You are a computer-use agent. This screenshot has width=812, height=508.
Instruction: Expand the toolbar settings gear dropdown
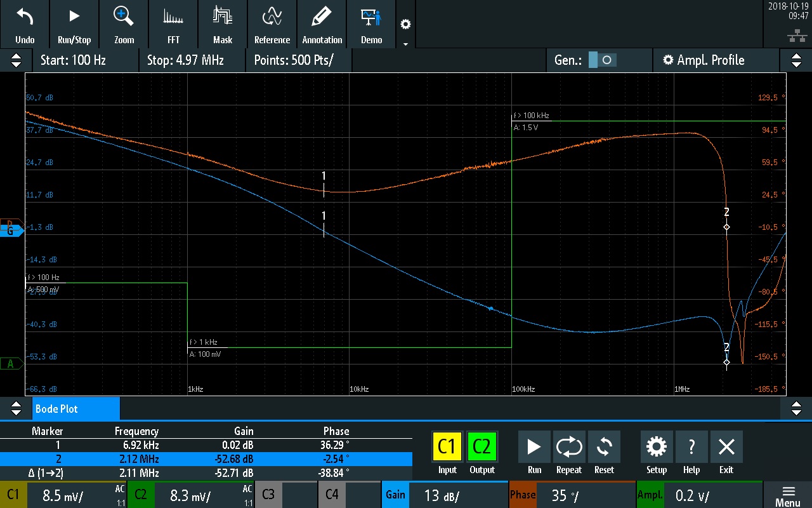coord(405,25)
